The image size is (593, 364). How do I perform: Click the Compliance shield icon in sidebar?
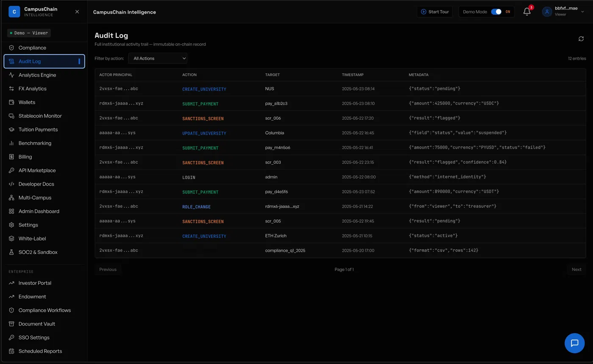tap(11, 48)
